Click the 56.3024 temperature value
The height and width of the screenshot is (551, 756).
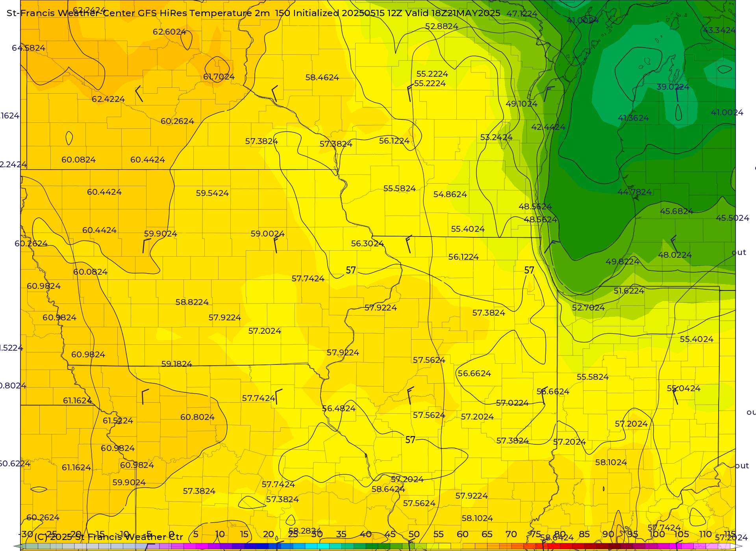coord(368,244)
